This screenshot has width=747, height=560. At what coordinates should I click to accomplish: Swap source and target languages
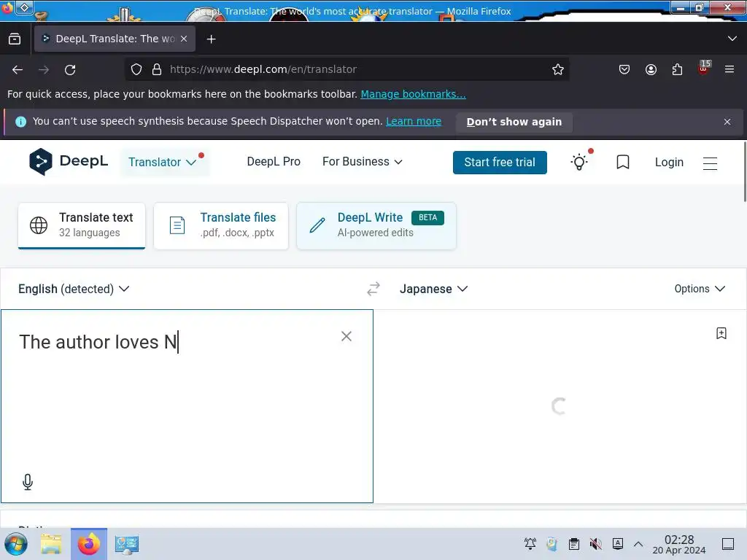point(373,289)
